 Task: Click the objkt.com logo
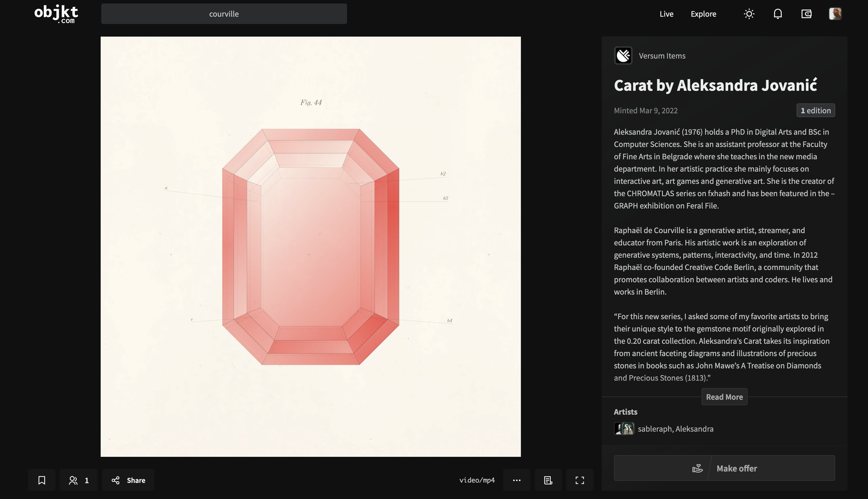[x=56, y=14]
